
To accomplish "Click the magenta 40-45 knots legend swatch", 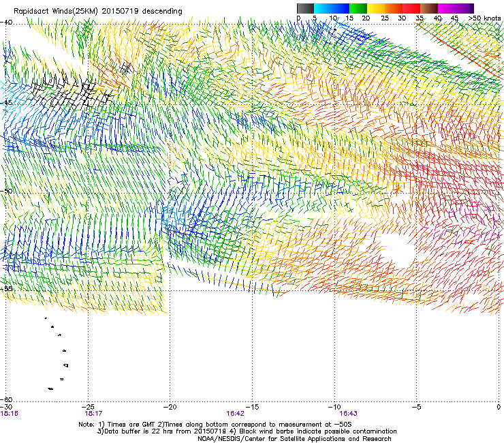I will point(447,8).
